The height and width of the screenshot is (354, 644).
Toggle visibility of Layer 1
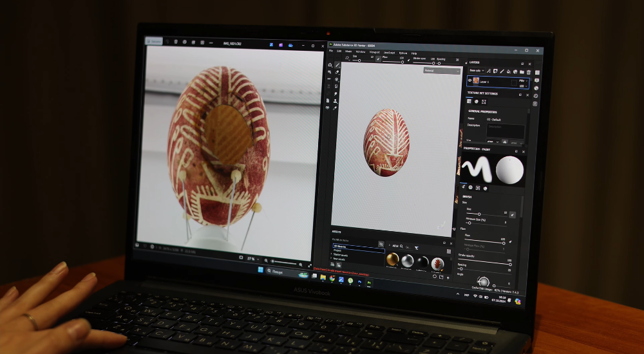(470, 80)
